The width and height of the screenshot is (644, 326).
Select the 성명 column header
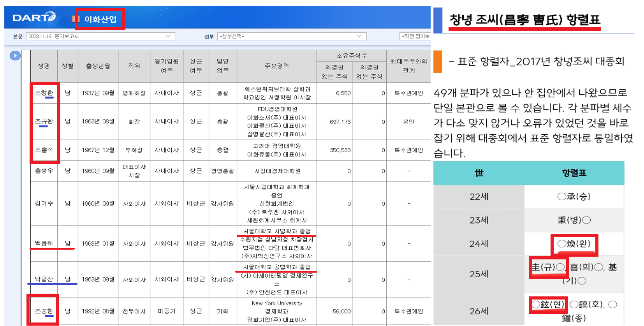click(x=44, y=66)
